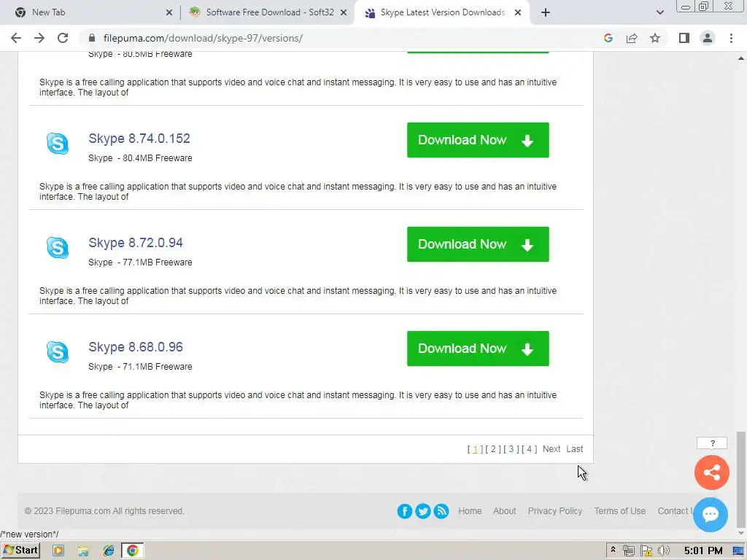This screenshot has height=560, width=747.
Task: Click the '77.1MB Freeware' text
Action: tap(158, 262)
